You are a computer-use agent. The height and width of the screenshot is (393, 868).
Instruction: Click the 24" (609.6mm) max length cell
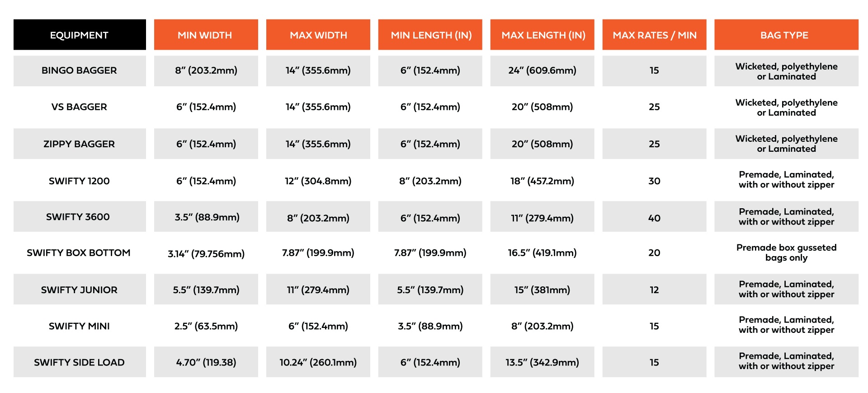click(x=542, y=70)
